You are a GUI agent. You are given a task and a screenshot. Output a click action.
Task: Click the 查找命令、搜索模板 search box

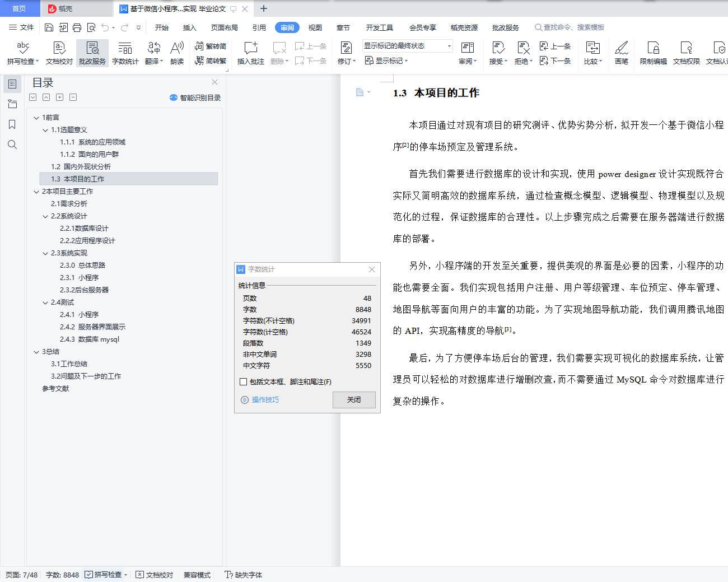[570, 27]
